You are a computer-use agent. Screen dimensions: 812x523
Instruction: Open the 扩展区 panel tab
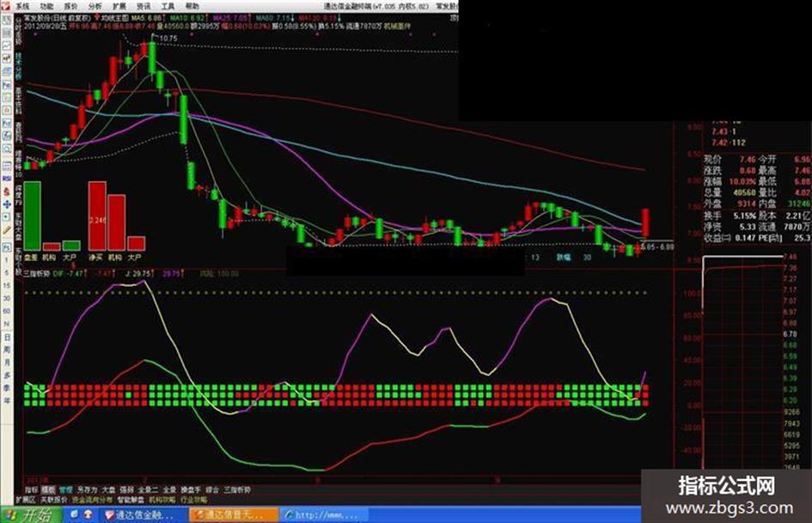click(26, 500)
